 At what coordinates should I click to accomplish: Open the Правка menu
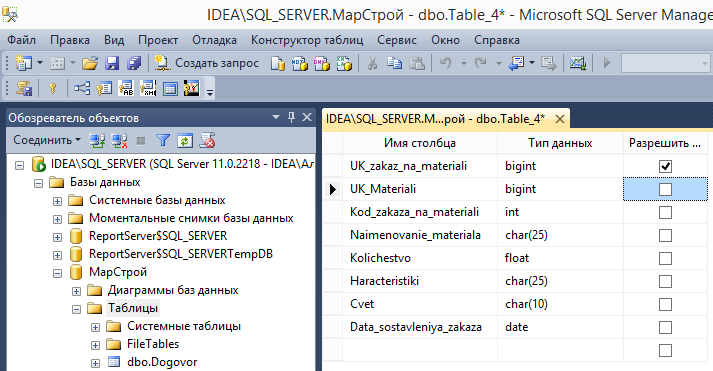[70, 40]
